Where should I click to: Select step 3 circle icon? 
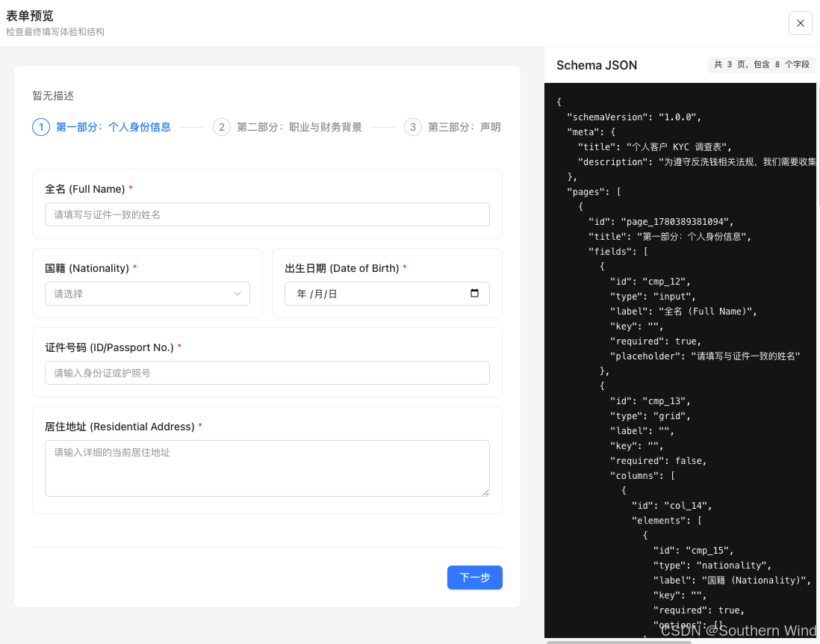point(413,127)
